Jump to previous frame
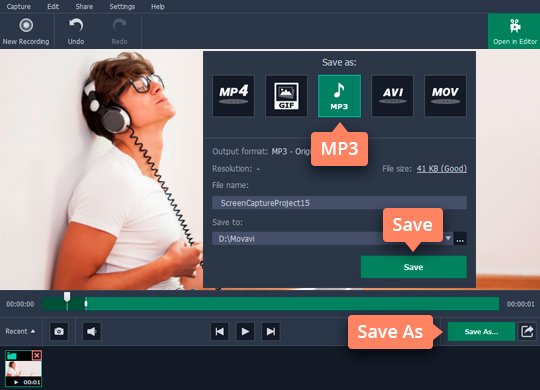 pyautogui.click(x=219, y=331)
